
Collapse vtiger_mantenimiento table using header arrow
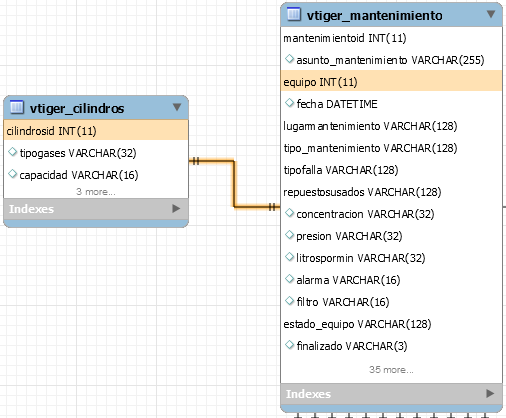point(491,14)
